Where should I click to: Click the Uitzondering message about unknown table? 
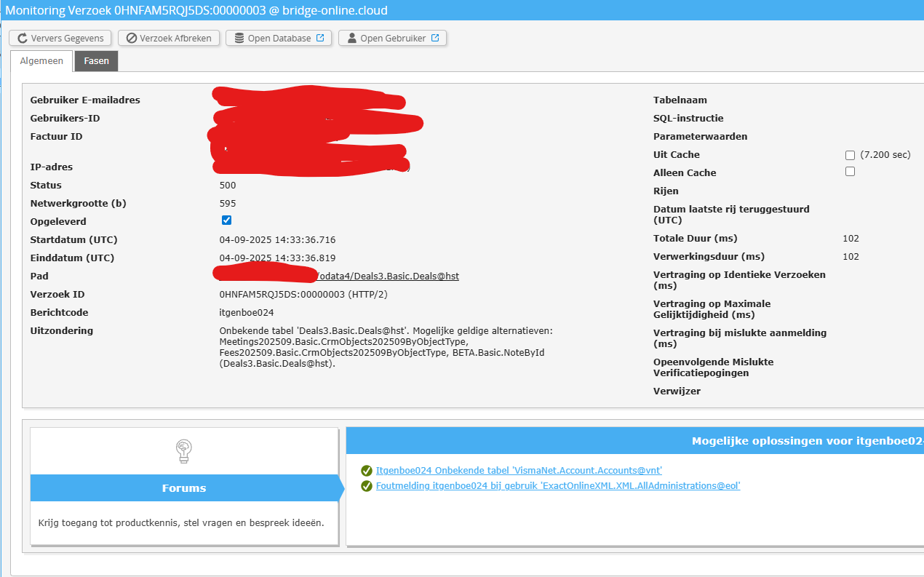[386, 347]
